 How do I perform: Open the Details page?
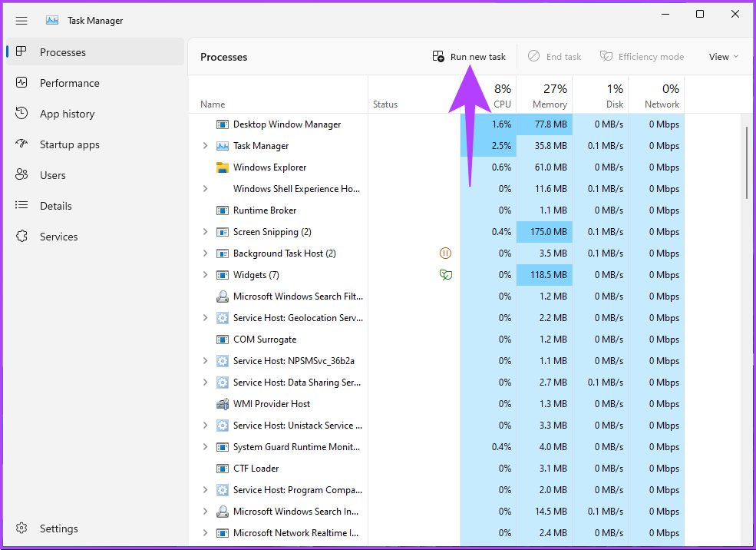95,206
